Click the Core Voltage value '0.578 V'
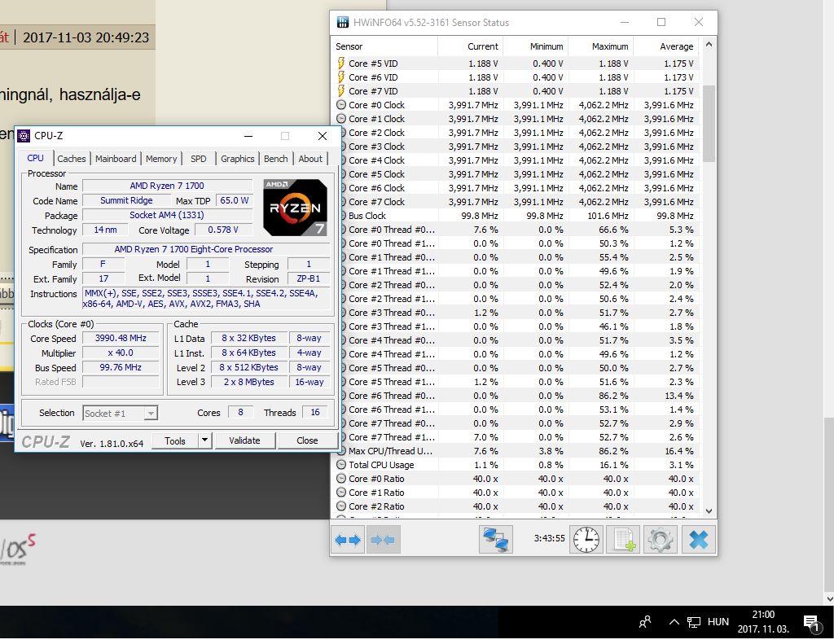This screenshot has height=644, width=834. (x=223, y=230)
